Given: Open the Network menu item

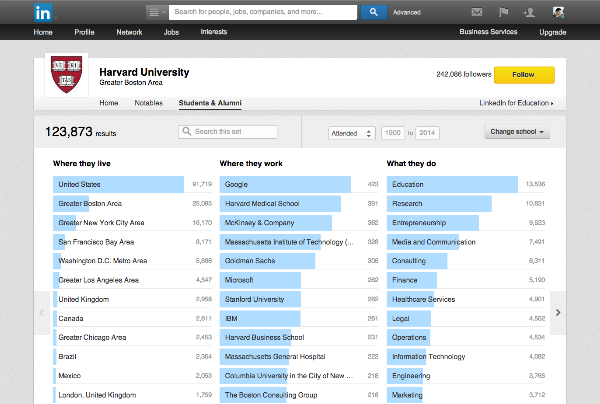Looking at the screenshot, I should 129,32.
